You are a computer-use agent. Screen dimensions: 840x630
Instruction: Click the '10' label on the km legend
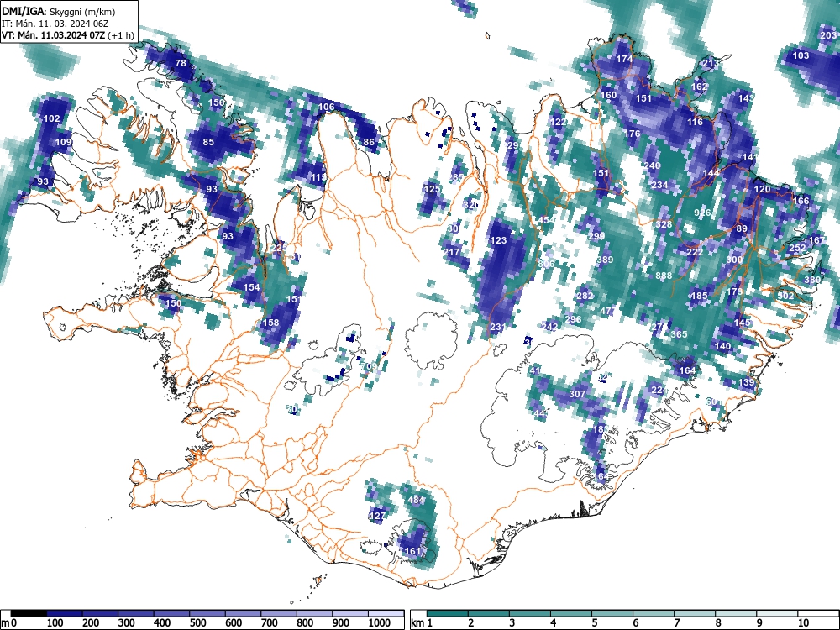(x=802, y=623)
